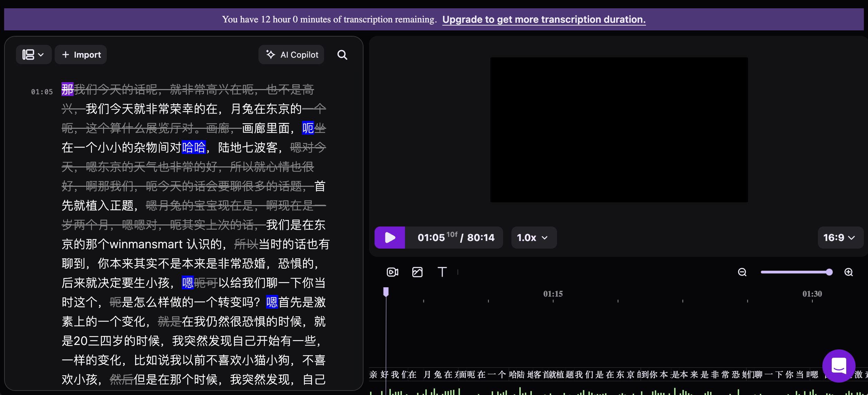Click the add image icon

[x=417, y=272]
